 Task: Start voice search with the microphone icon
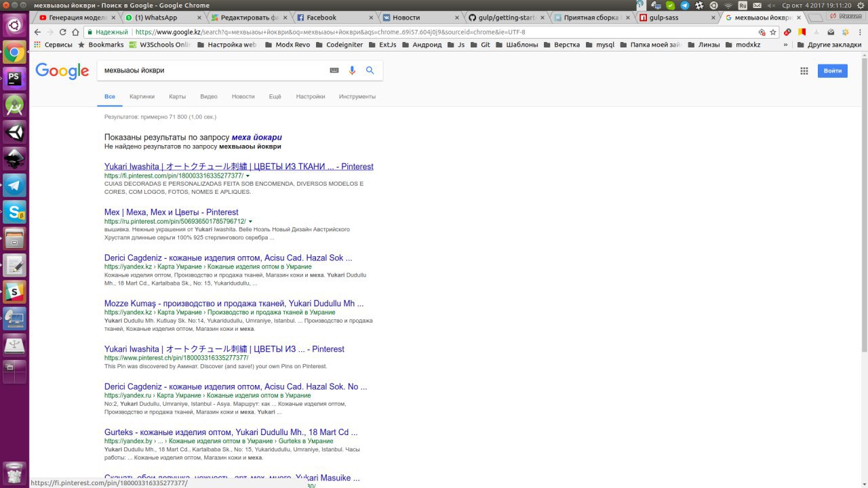(x=352, y=70)
